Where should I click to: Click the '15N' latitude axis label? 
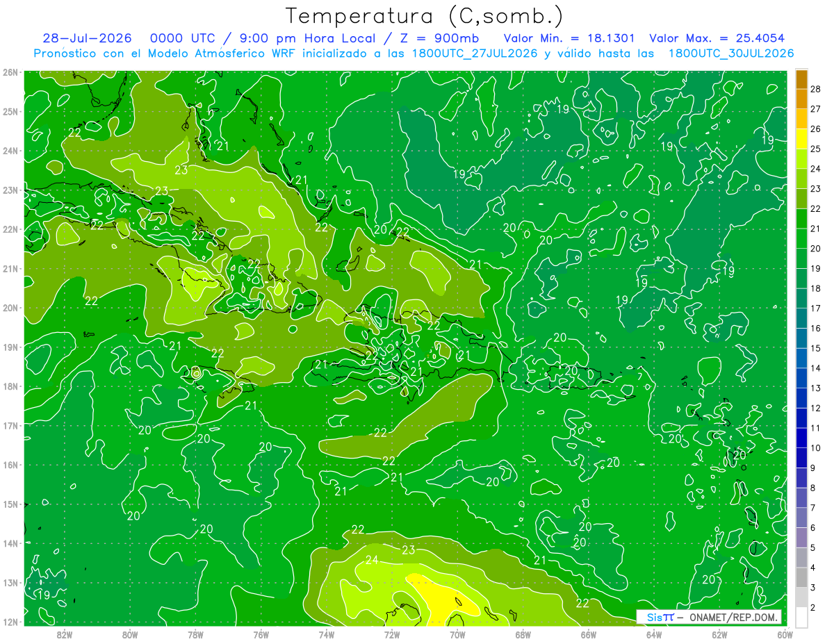[x=10, y=504]
